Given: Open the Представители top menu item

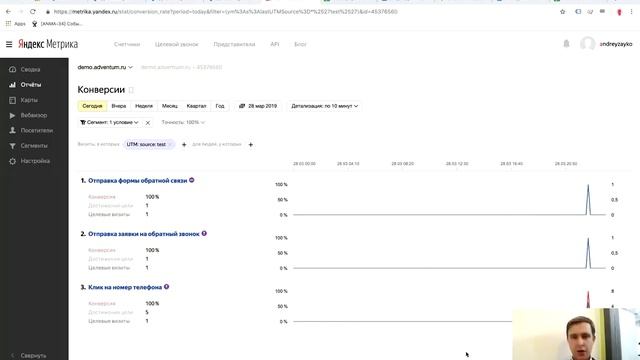Looking at the screenshot, I should point(234,44).
